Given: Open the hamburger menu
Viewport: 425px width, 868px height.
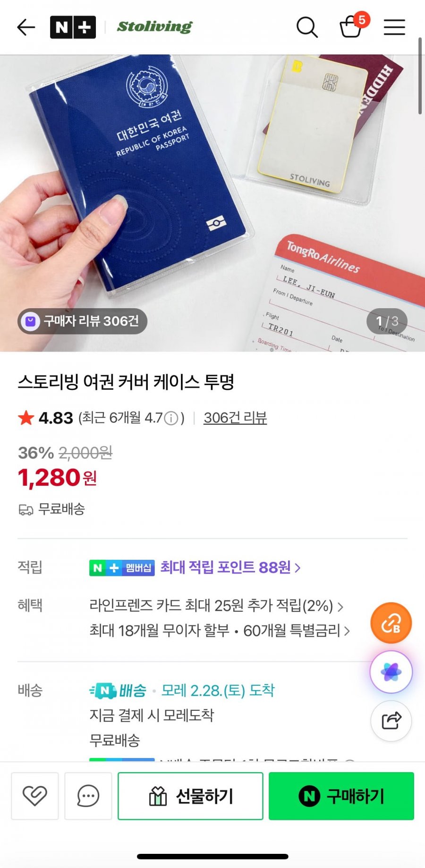Looking at the screenshot, I should click(394, 27).
